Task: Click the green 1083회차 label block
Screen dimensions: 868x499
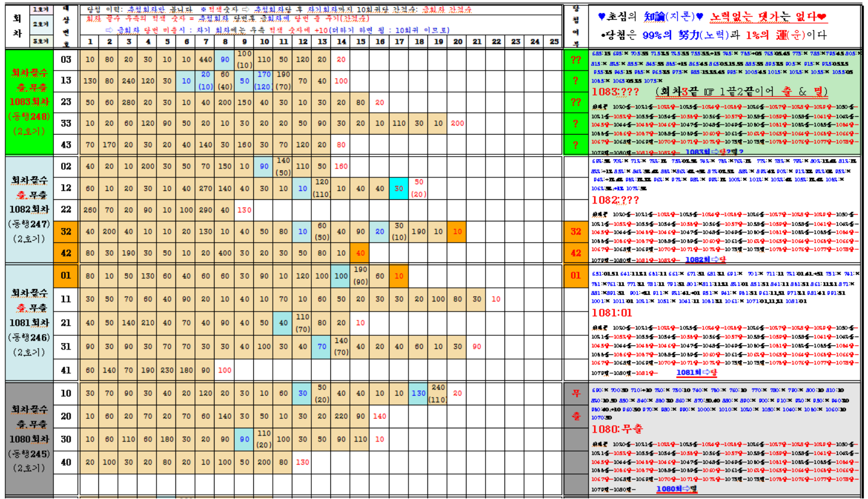Action: pyautogui.click(x=29, y=102)
